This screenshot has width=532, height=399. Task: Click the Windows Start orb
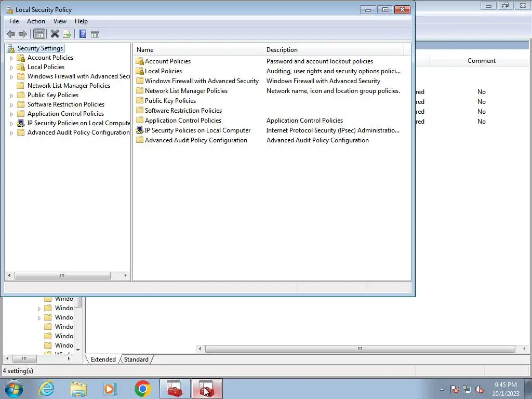pyautogui.click(x=14, y=389)
